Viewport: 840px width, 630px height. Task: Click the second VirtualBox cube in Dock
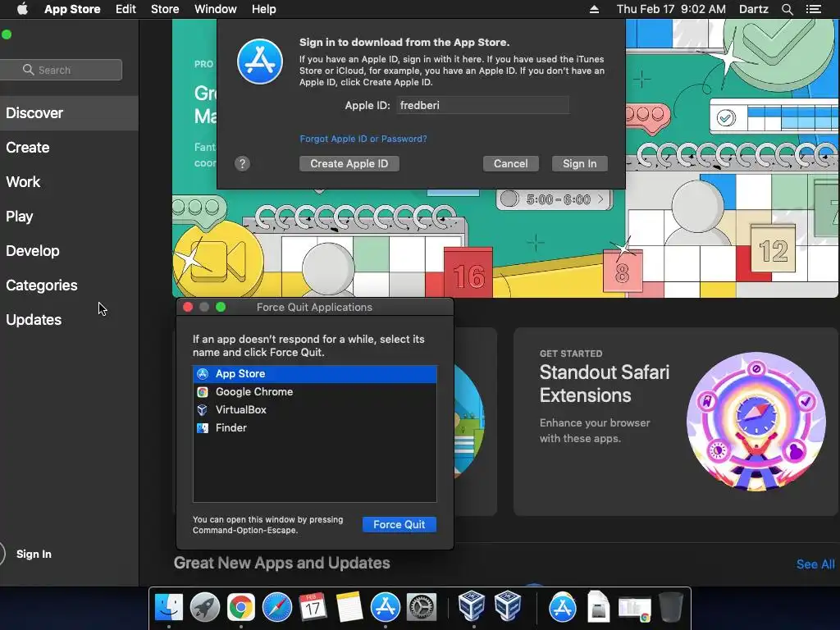click(x=507, y=606)
